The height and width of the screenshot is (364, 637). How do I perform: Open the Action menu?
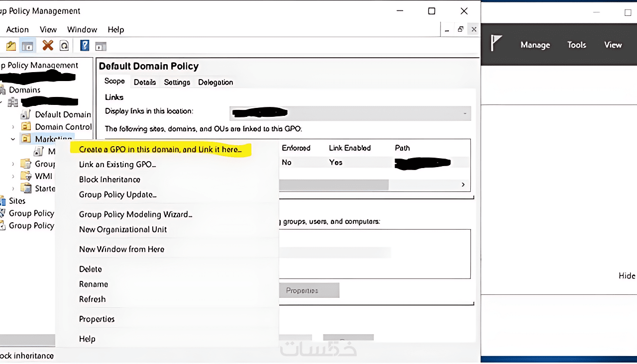point(17,30)
